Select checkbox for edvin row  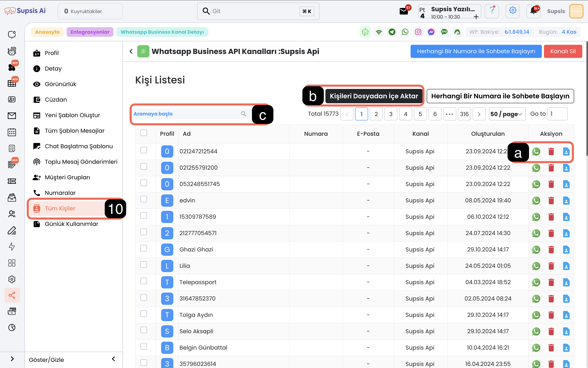point(144,199)
